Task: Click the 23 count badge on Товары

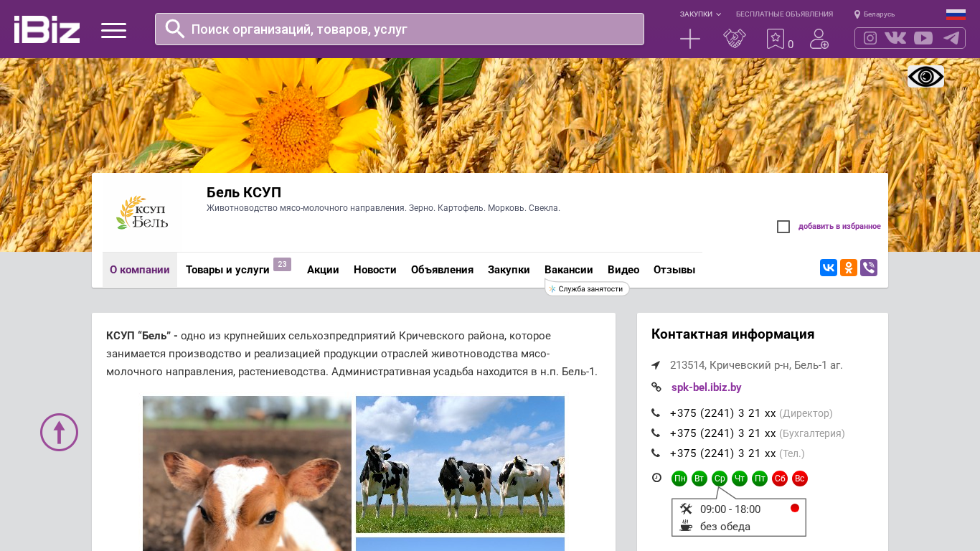Action: coord(282,264)
